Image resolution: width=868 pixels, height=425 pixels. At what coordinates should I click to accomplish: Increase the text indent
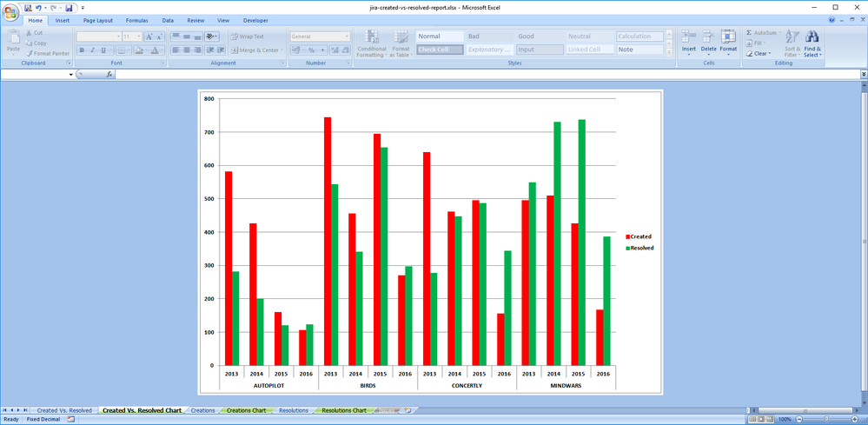coord(221,50)
